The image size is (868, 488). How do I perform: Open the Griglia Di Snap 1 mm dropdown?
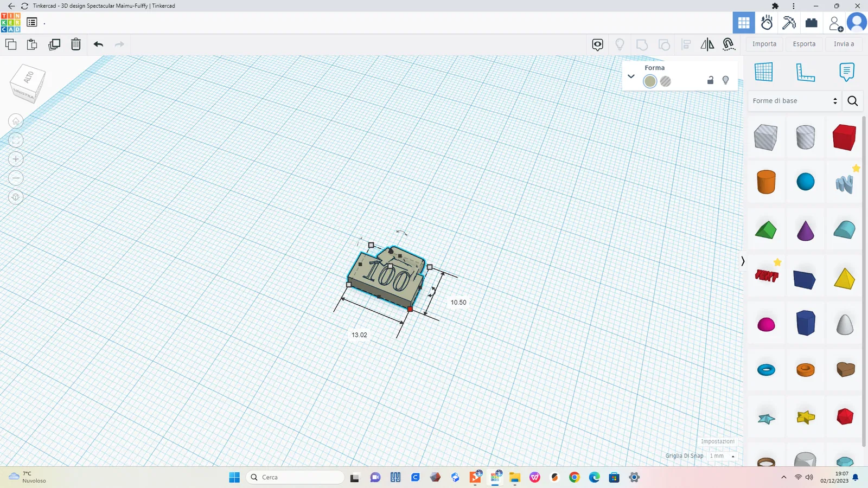(723, 456)
